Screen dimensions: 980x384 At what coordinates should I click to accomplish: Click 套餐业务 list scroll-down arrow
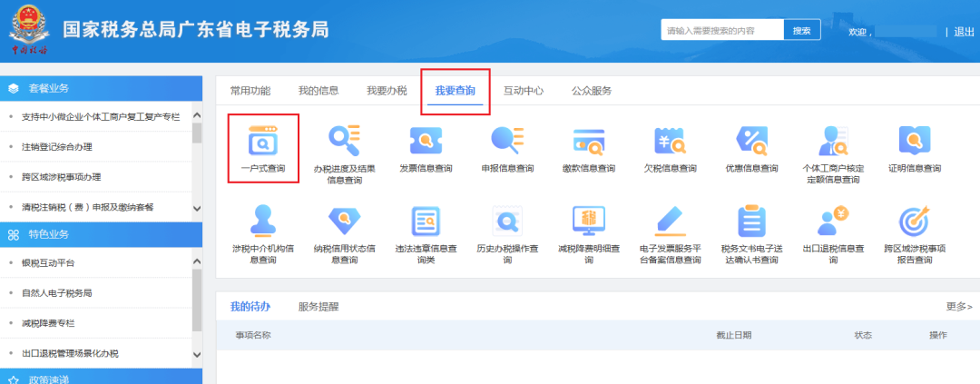click(197, 208)
